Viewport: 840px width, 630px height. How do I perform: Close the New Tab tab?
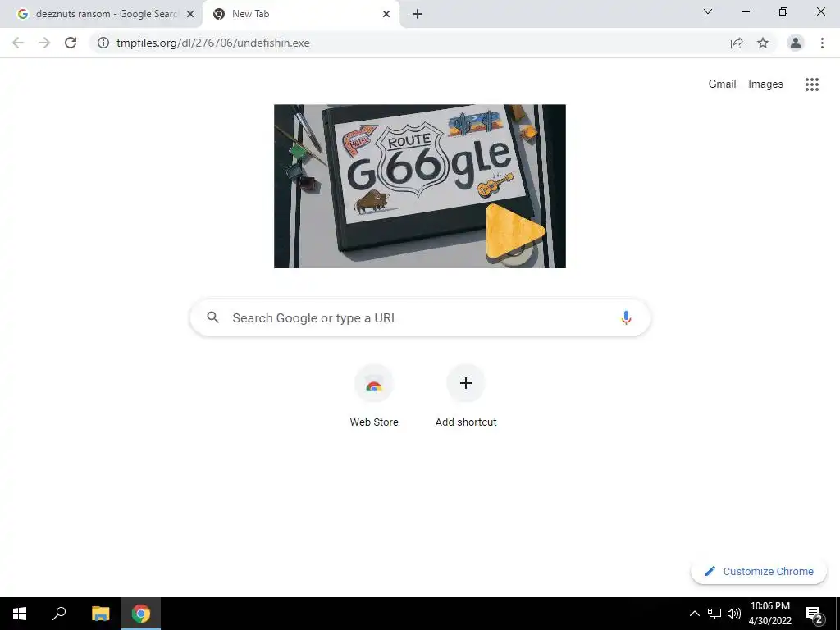coord(386,14)
